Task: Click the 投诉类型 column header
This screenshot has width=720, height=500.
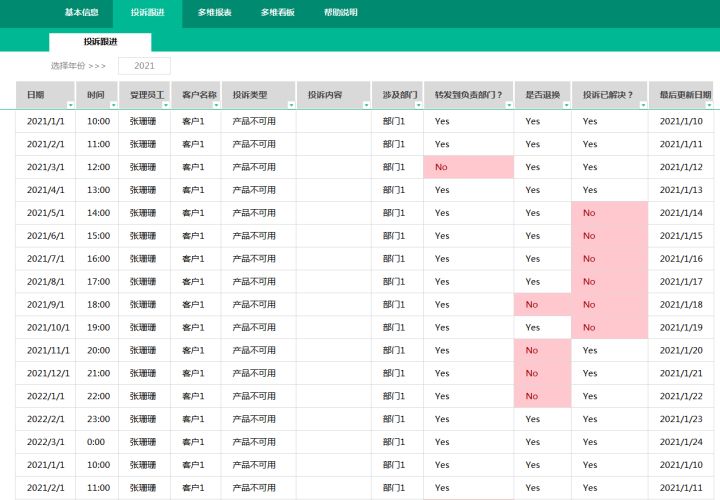Action: (x=259, y=95)
